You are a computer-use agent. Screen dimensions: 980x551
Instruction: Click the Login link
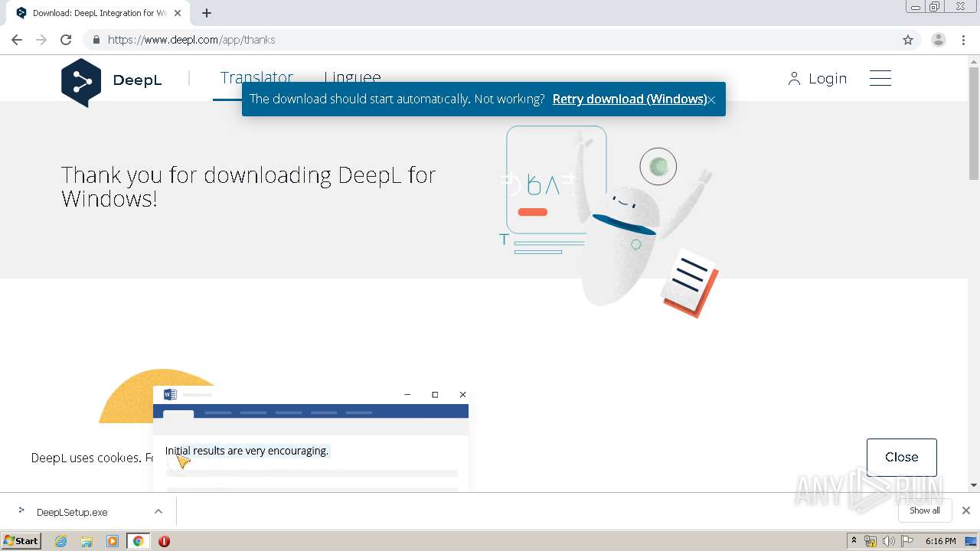(x=818, y=78)
